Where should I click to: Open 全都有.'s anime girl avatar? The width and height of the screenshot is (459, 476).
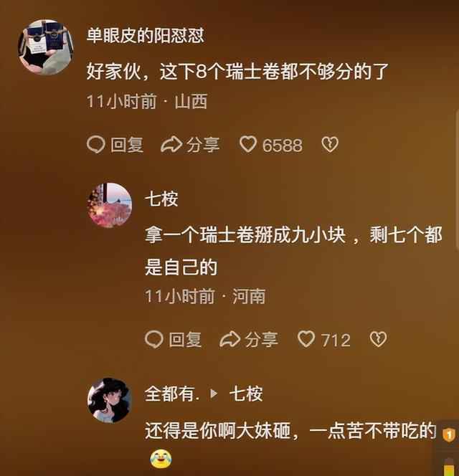tap(110, 400)
